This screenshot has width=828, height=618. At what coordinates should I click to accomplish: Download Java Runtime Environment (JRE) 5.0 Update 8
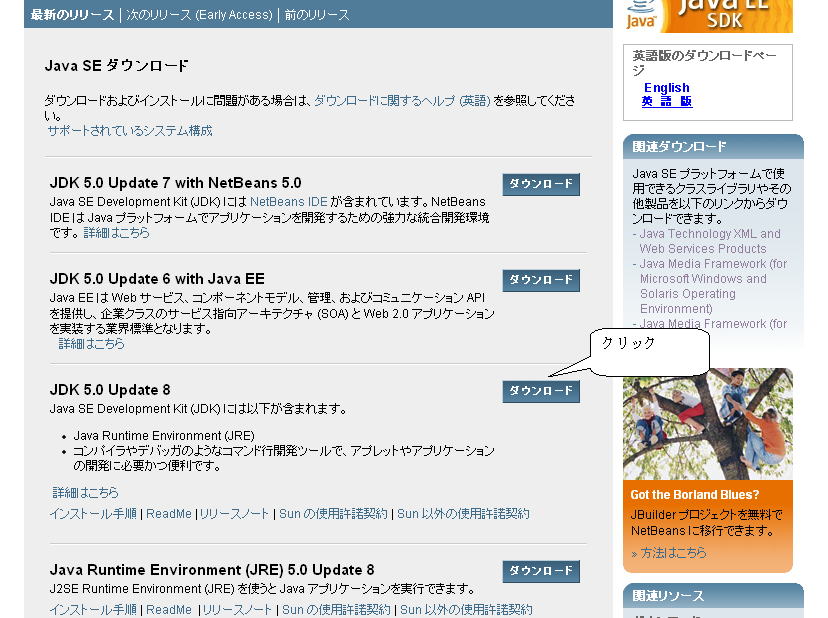pos(541,572)
